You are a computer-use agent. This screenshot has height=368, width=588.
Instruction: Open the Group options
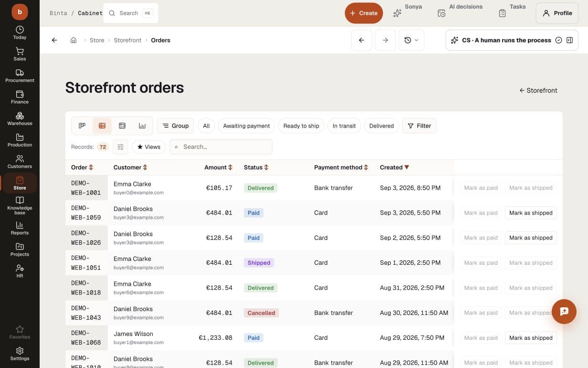click(175, 126)
